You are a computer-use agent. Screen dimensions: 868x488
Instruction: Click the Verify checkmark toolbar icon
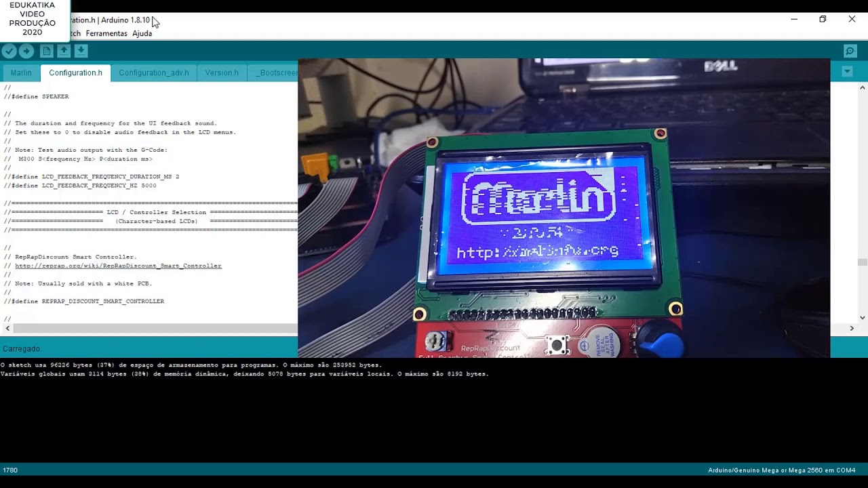(9, 51)
